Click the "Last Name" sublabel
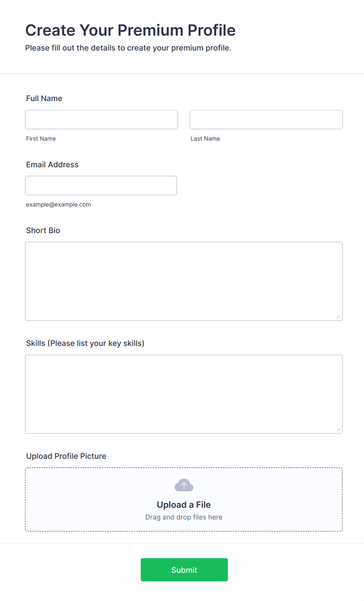This screenshot has height=601, width=364. point(205,139)
